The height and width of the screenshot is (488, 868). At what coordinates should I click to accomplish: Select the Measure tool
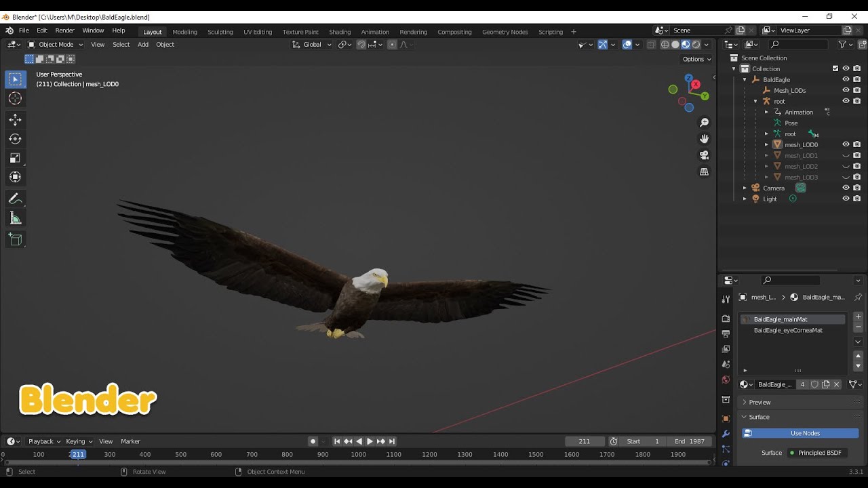tap(15, 218)
